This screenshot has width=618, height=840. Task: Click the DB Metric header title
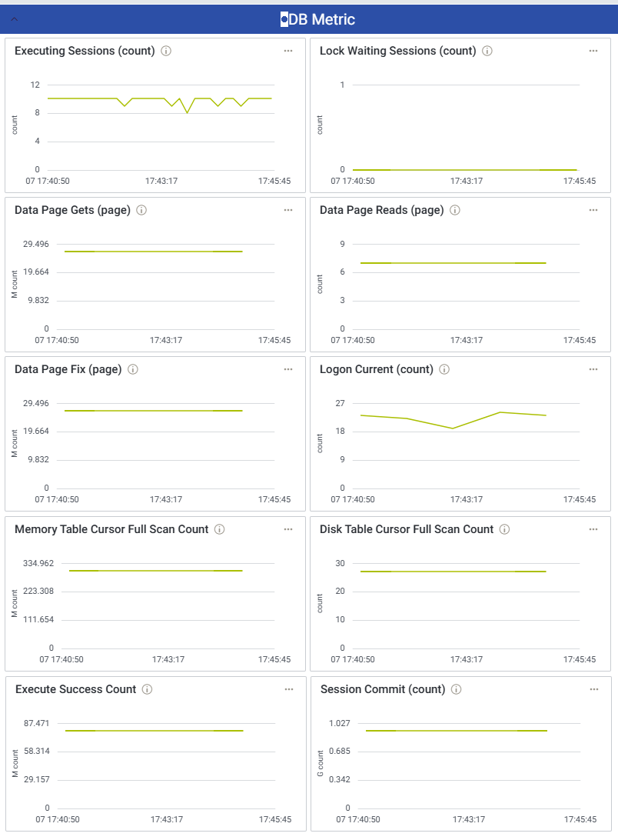(321, 19)
